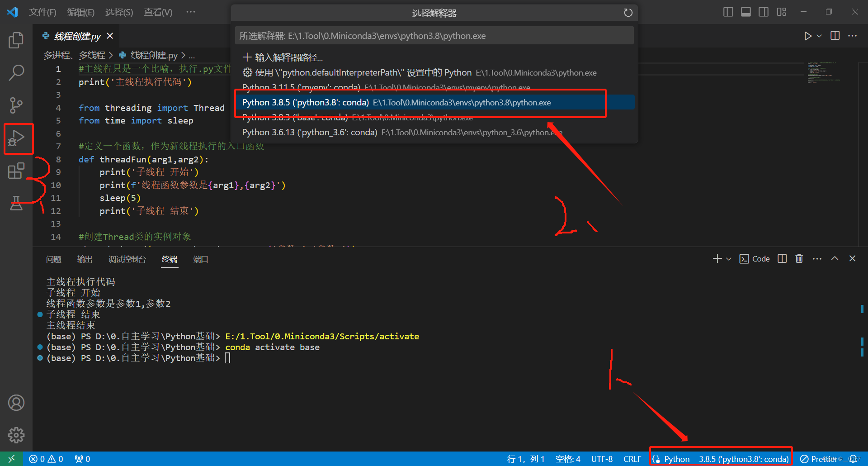Open the overflow menu ellipsis in title bar
Viewport: 868px width, 466px height.
[x=191, y=12]
